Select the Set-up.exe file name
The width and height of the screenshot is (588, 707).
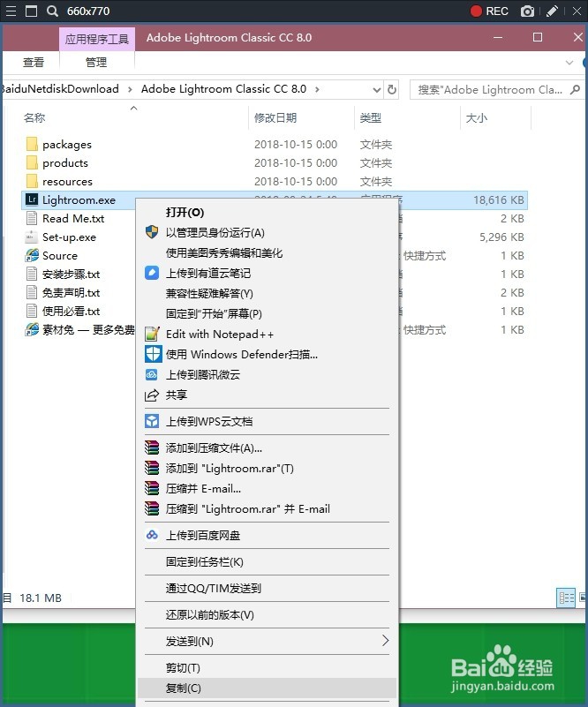69,237
